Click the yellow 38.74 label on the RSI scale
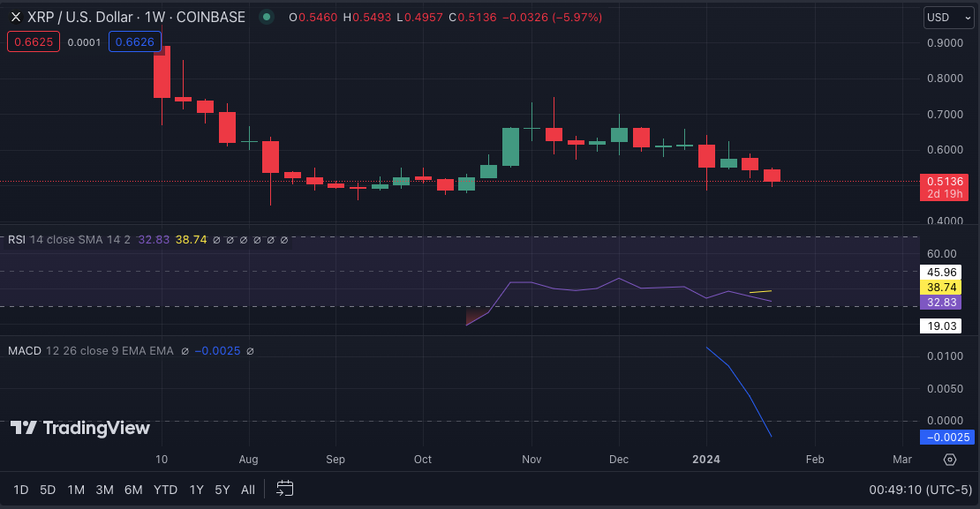This screenshot has width=980, height=509. click(941, 288)
